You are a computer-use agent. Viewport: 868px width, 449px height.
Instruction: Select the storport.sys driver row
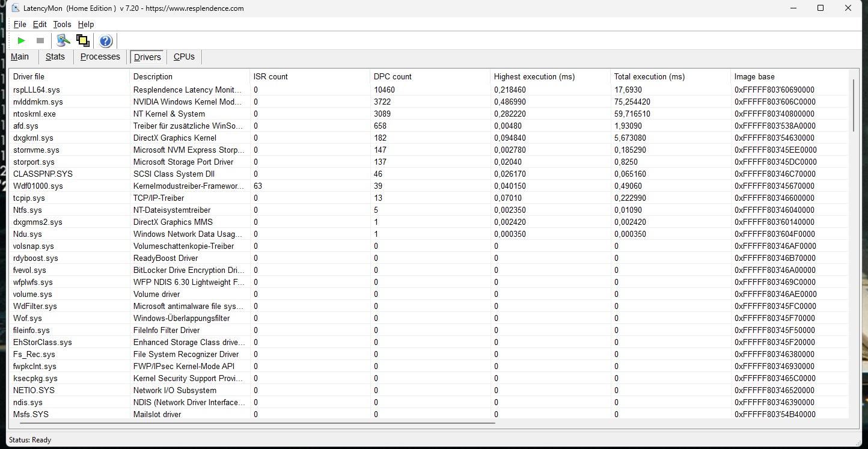pos(429,162)
